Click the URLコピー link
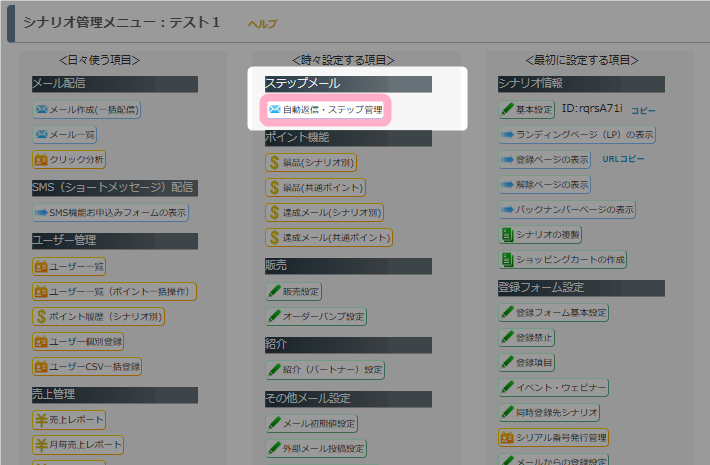This screenshot has width=710, height=465. pyautogui.click(x=623, y=159)
